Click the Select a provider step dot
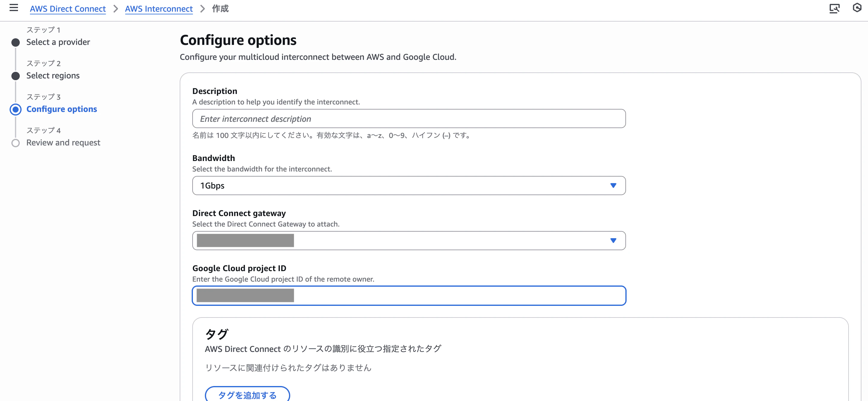Viewport: 868px width, 401px height. (16, 42)
